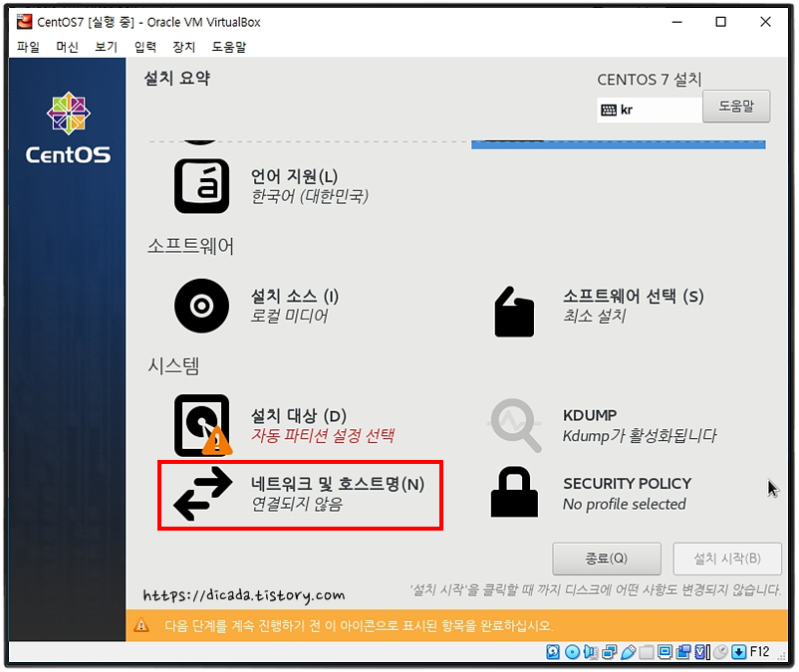Screen dimensions: 799x672
Task: Click the 시스템 section heading
Action: pos(173,365)
